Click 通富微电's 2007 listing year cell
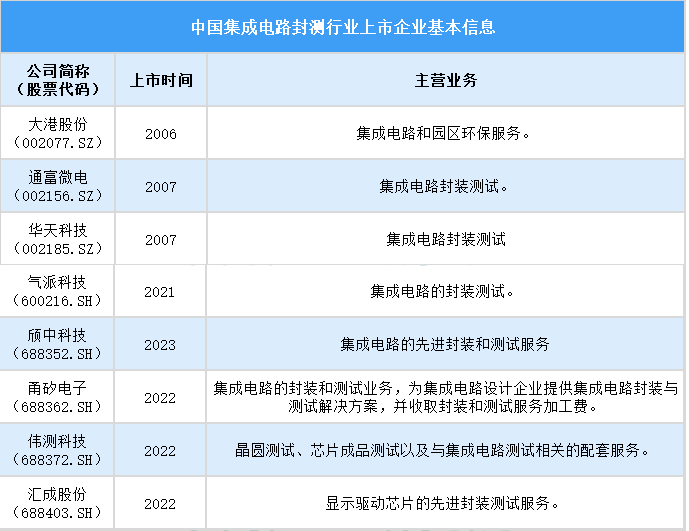This screenshot has height=531, width=689. click(x=160, y=187)
